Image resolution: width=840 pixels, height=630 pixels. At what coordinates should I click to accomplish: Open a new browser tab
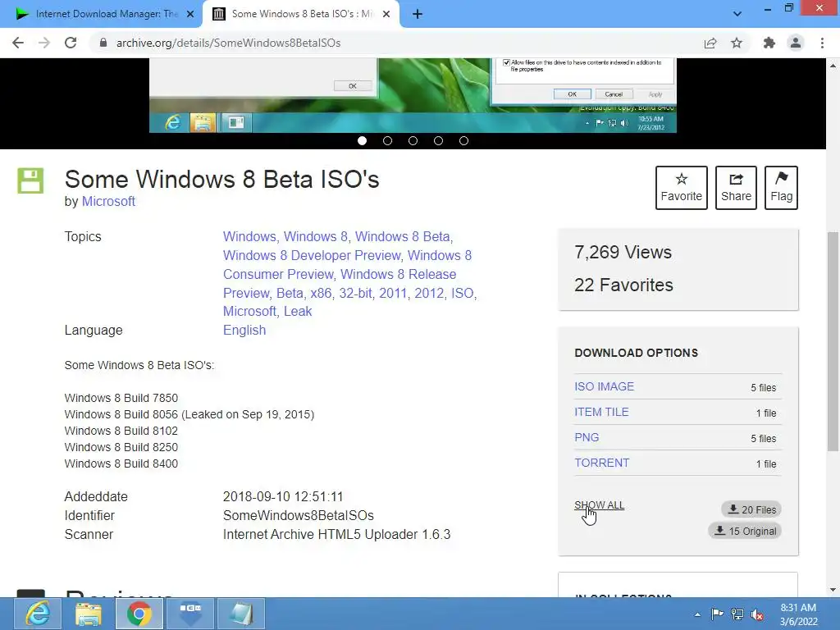pos(418,15)
